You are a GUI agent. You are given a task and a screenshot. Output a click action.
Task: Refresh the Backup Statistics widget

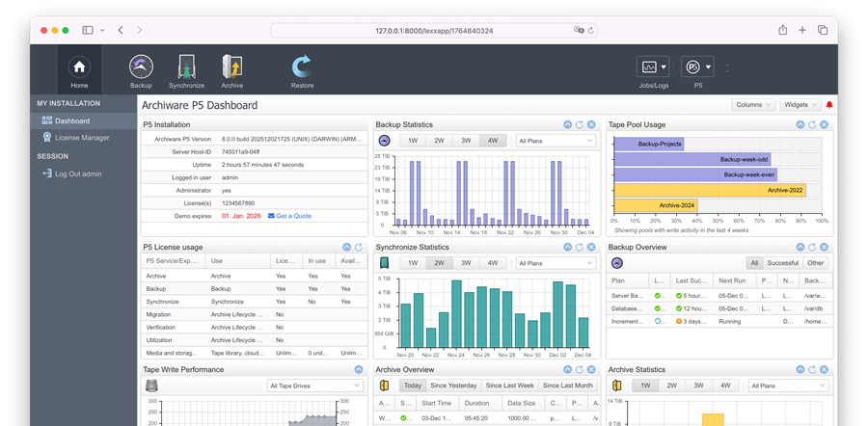click(580, 125)
